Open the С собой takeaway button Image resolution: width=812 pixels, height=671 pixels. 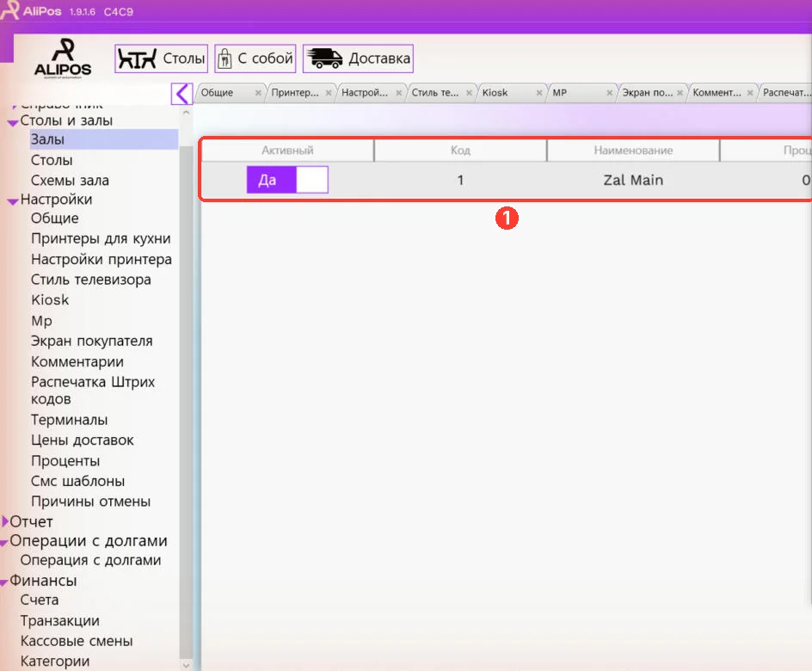[x=255, y=58]
